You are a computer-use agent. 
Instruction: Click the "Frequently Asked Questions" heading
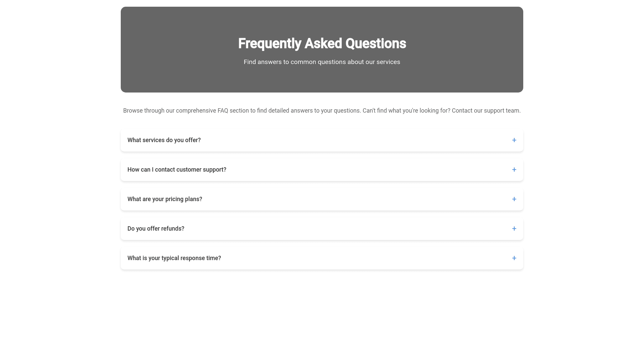[322, 44]
